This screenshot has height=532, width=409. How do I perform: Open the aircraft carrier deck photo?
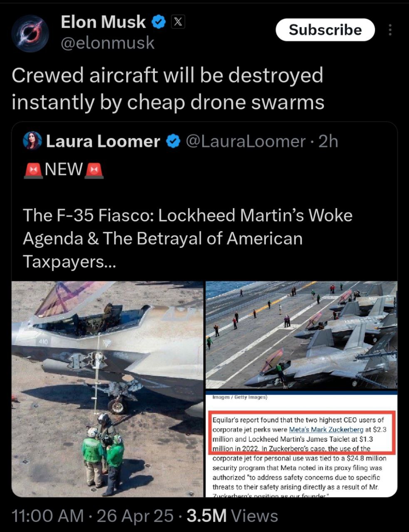pos(302,335)
